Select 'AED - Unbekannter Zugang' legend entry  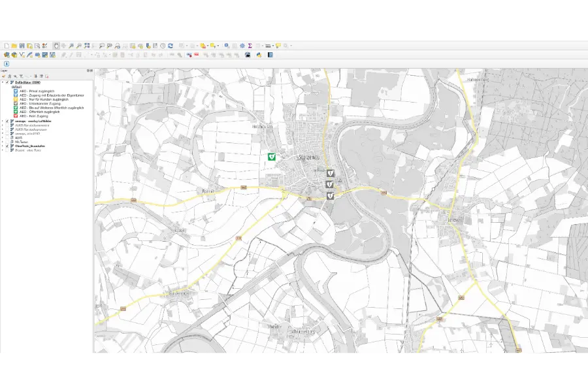pos(40,103)
